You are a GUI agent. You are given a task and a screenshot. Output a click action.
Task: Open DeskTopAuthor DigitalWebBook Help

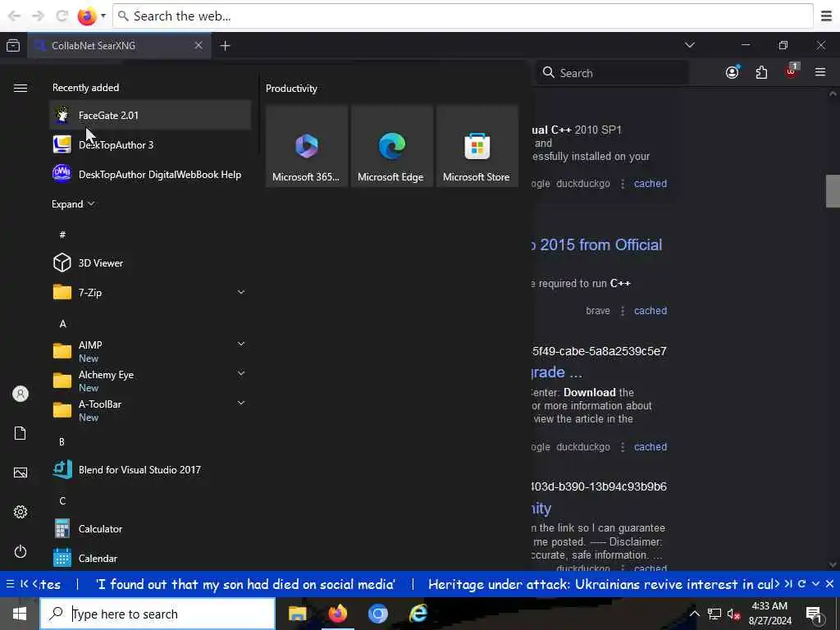[x=150, y=174]
